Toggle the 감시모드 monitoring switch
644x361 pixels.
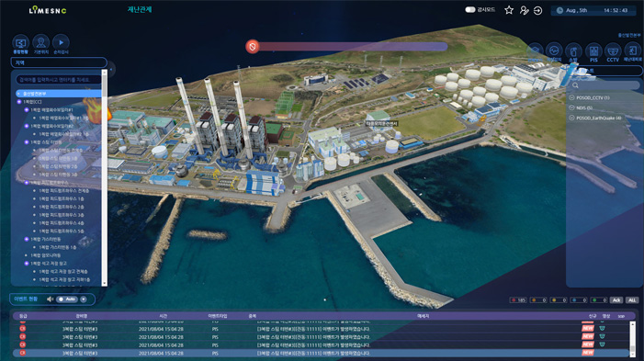[469, 9]
